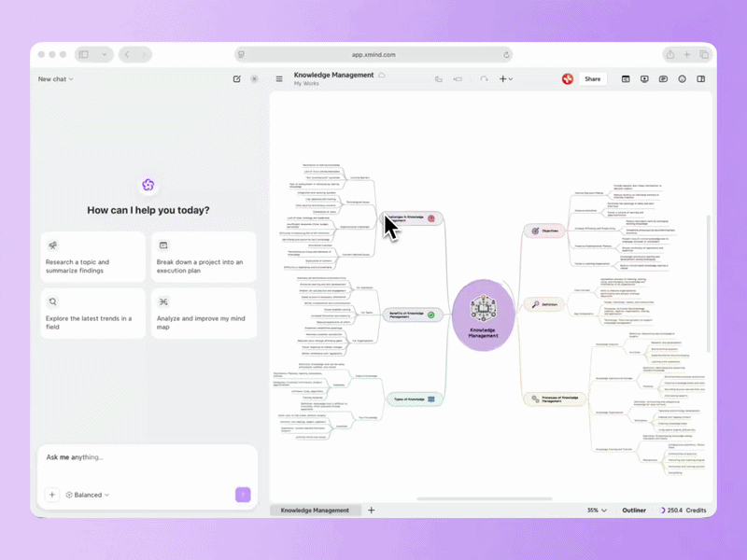Open the comments panel icon
Screen dimensions: 747x560
tap(663, 79)
